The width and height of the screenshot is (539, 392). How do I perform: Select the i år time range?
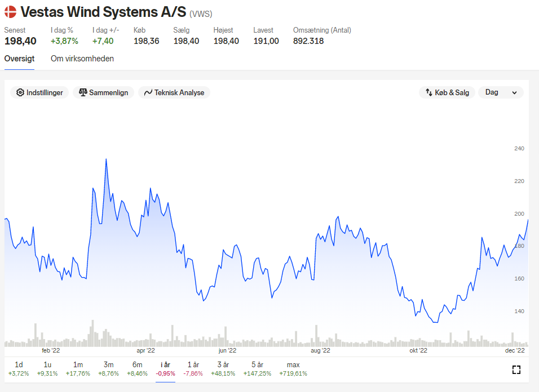pos(165,369)
